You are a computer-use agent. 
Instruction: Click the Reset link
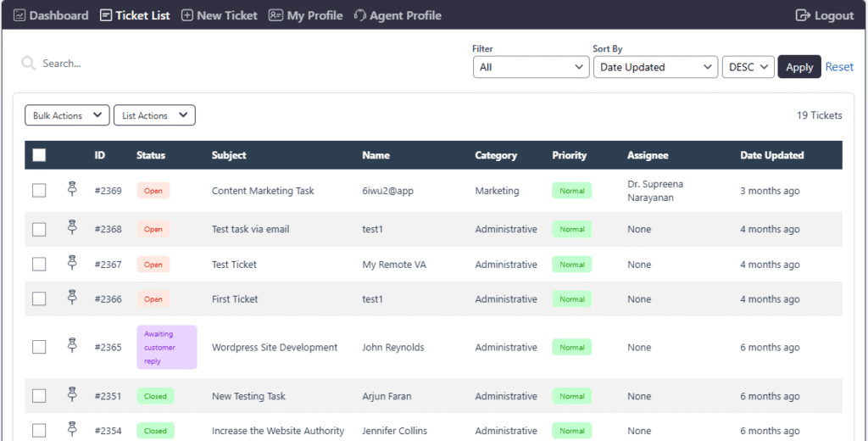click(839, 67)
